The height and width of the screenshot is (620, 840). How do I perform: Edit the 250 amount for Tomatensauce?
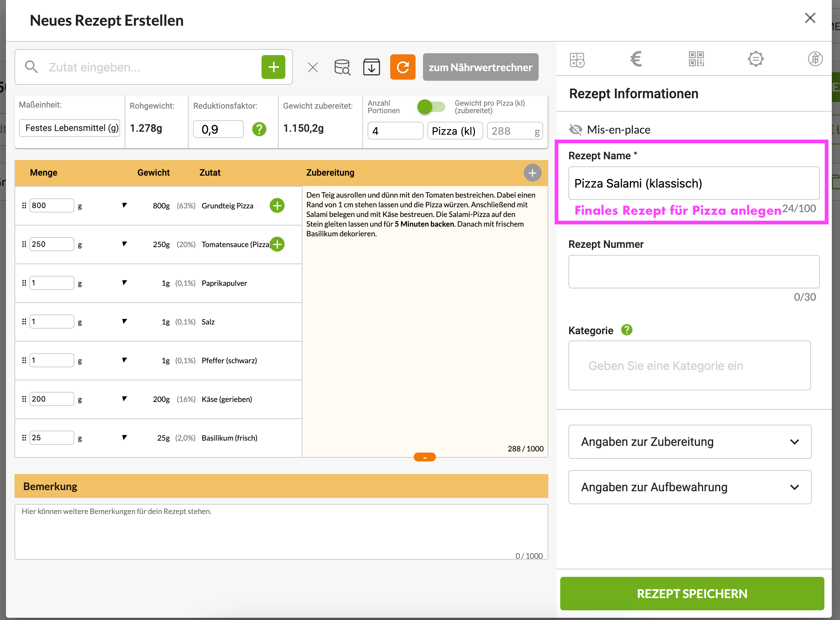tap(51, 245)
